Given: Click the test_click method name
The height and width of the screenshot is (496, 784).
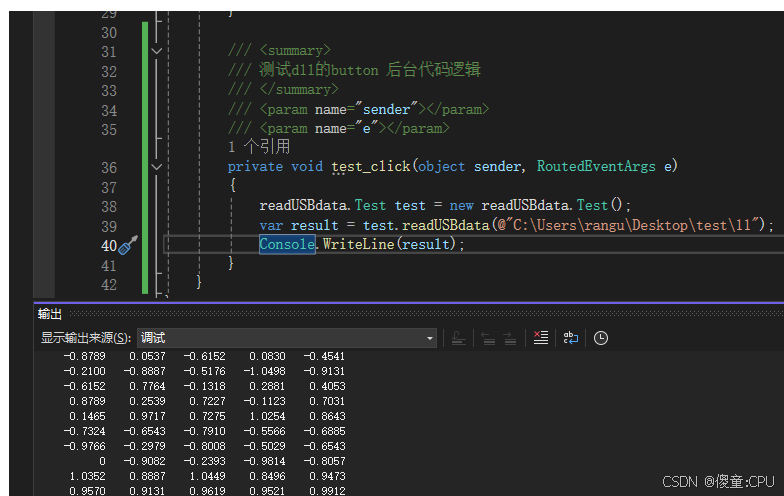Looking at the screenshot, I should click(x=370, y=166).
